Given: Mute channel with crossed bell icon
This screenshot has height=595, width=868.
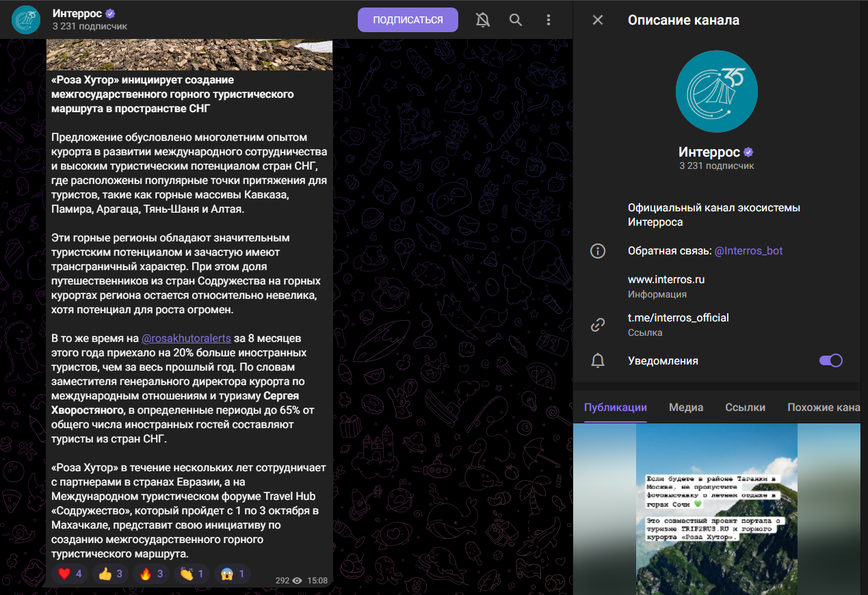Looking at the screenshot, I should coord(483,20).
